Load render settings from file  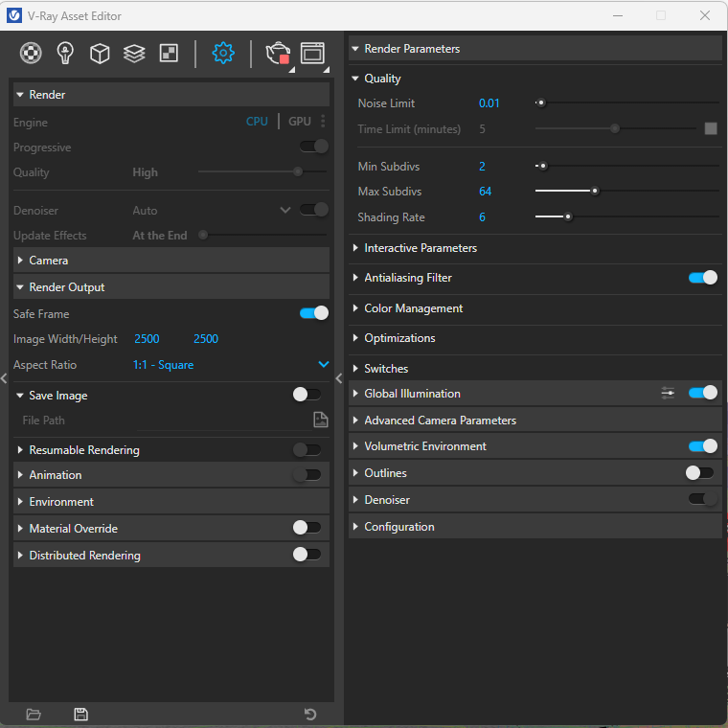34,714
